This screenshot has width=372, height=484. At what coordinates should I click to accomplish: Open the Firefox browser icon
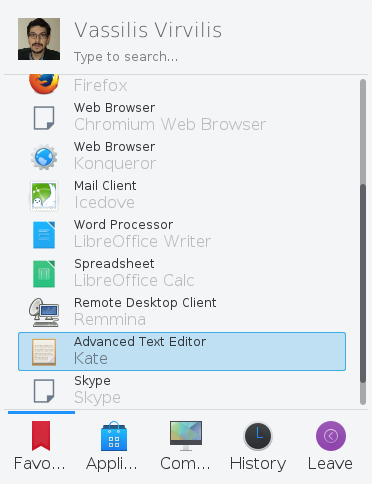coord(44,83)
